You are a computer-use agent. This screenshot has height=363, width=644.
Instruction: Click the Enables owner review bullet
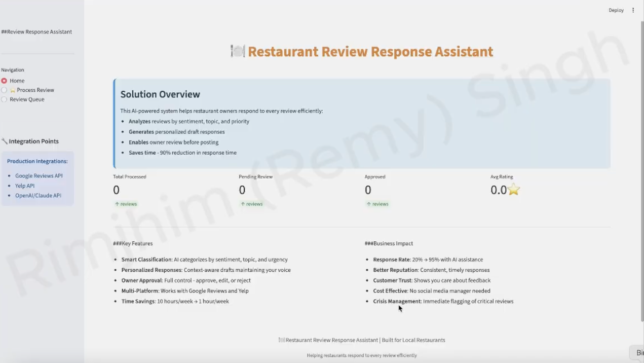[x=173, y=142]
